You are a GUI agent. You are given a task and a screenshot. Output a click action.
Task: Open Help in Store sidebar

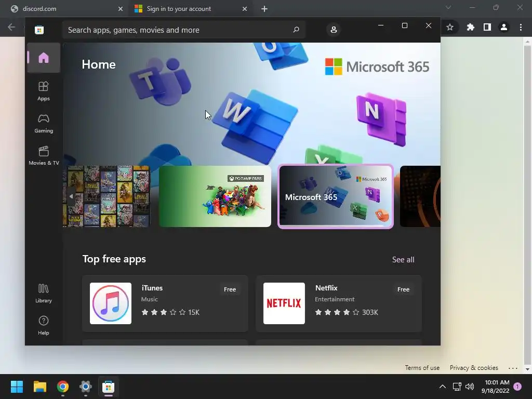tap(44, 326)
